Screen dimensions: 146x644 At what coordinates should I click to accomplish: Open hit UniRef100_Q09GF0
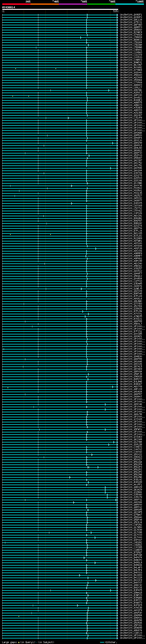tap(131, 17)
